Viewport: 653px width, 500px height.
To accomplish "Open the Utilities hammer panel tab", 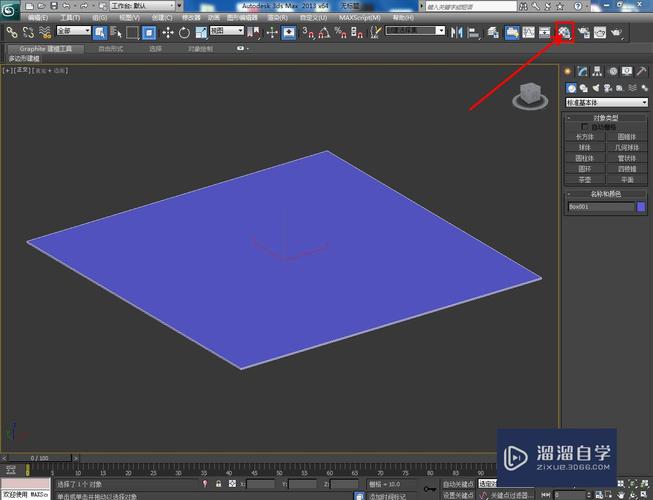I will (x=641, y=71).
